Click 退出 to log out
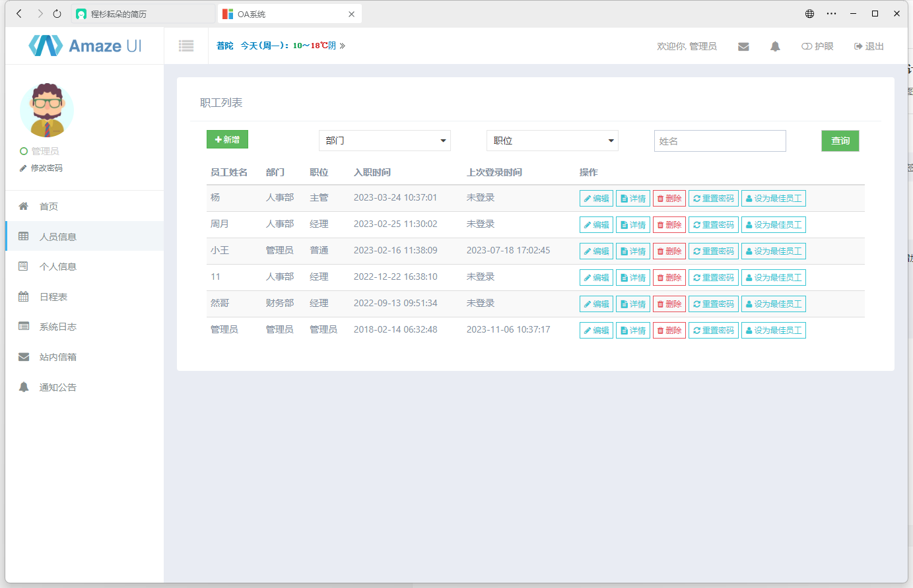The width and height of the screenshot is (913, 588). coord(869,46)
